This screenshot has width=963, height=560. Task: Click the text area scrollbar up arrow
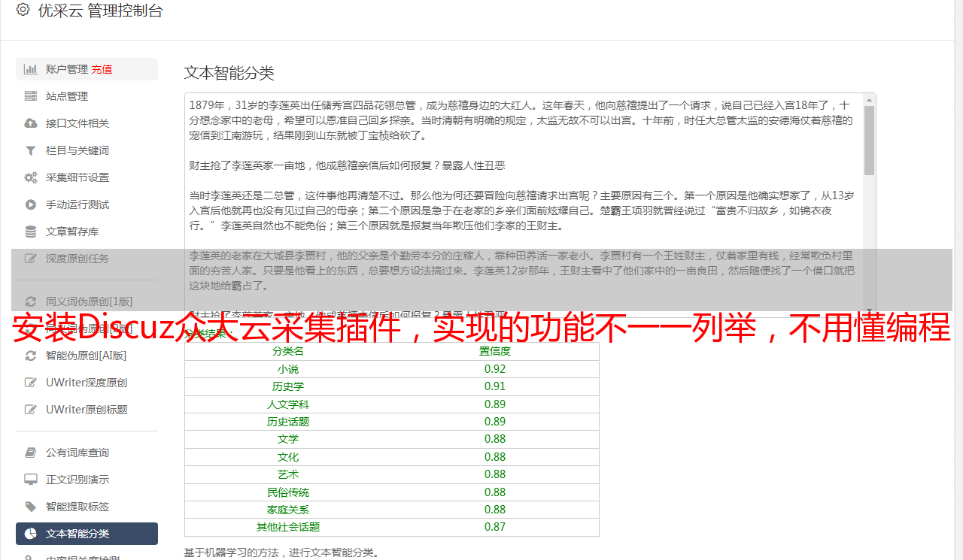[x=870, y=100]
